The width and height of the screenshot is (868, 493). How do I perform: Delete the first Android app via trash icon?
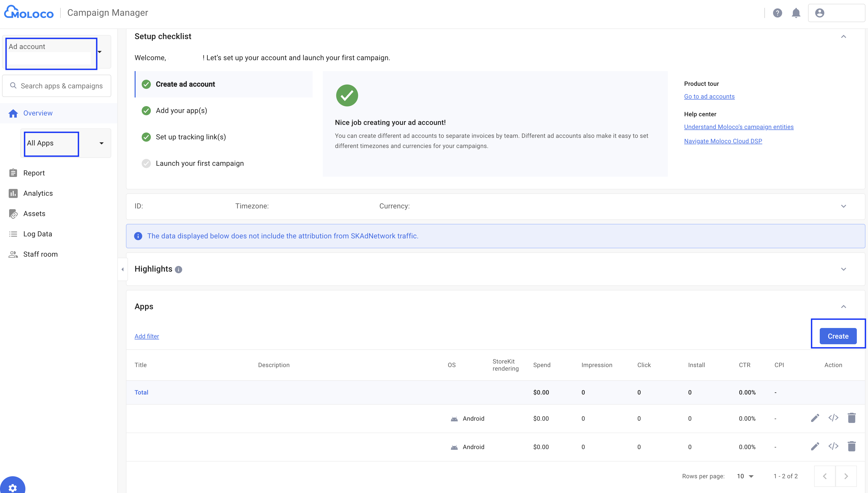point(851,418)
